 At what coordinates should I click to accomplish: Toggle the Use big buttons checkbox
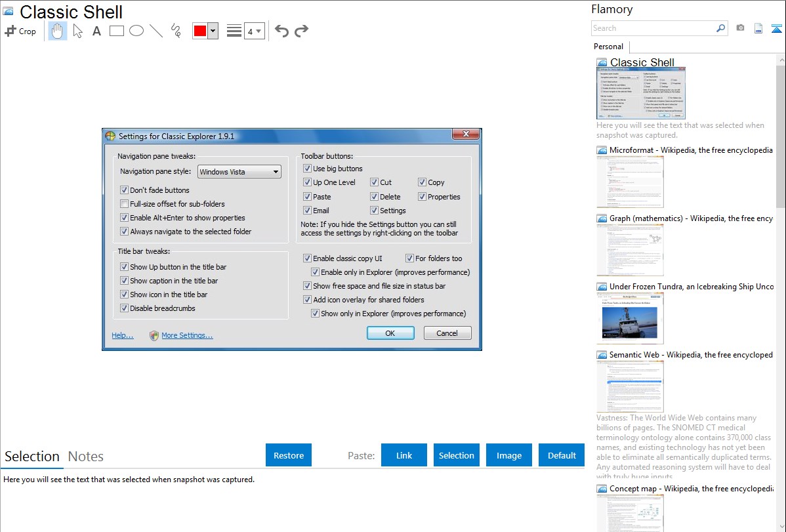(x=307, y=169)
